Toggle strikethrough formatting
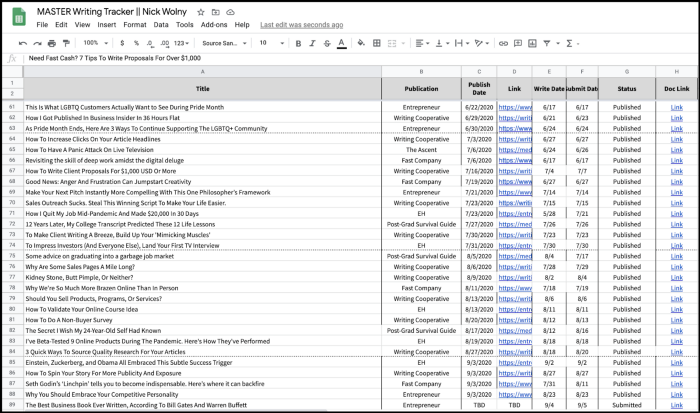The image size is (700, 413). click(x=325, y=43)
